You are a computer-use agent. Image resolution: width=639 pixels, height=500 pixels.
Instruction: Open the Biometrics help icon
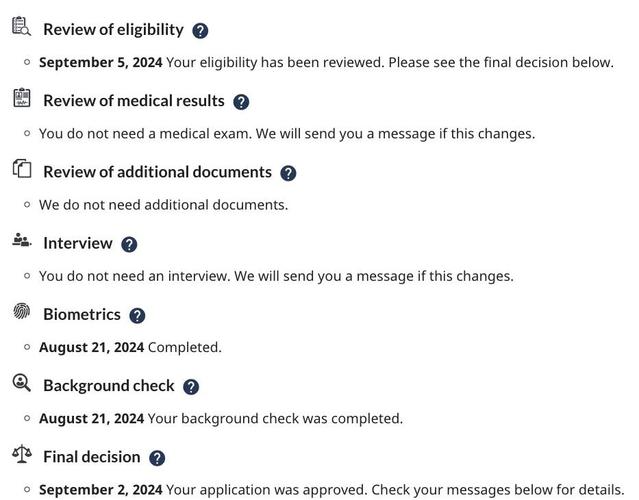coord(137,315)
